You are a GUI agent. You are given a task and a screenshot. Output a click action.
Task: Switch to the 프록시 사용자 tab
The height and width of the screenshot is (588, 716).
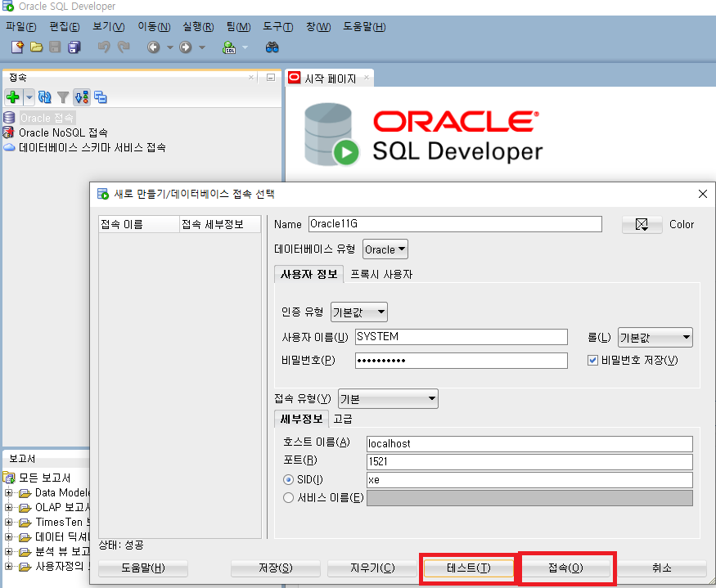tap(381, 274)
